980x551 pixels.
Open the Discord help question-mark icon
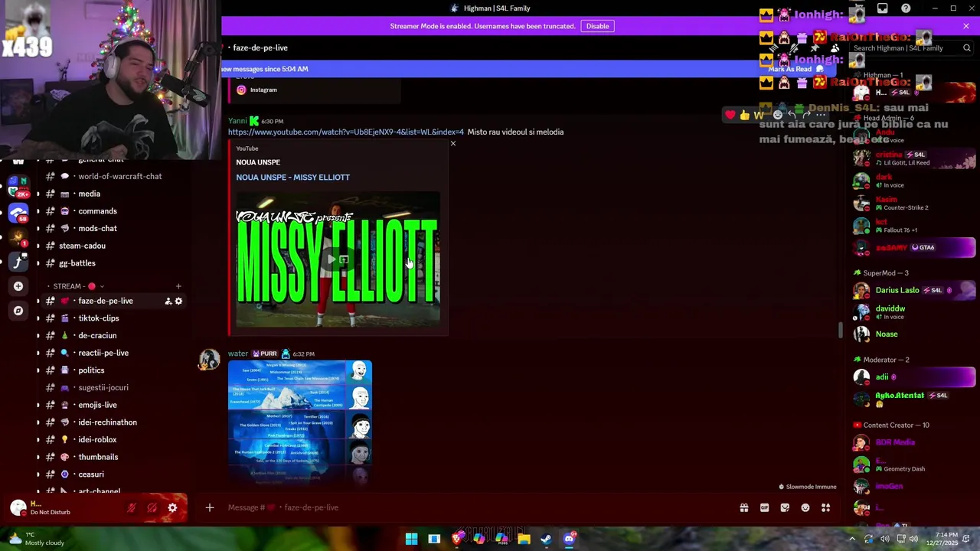point(906,8)
